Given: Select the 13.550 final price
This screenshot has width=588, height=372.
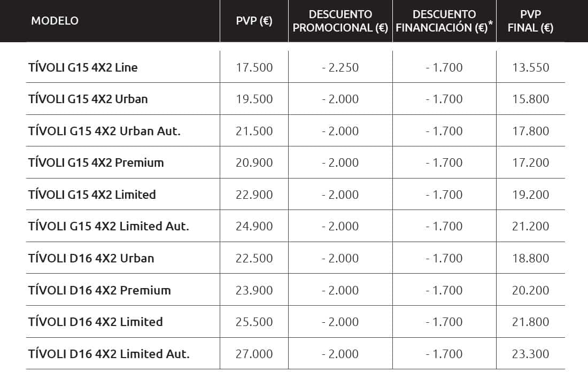Looking at the screenshot, I should pyautogui.click(x=530, y=67).
